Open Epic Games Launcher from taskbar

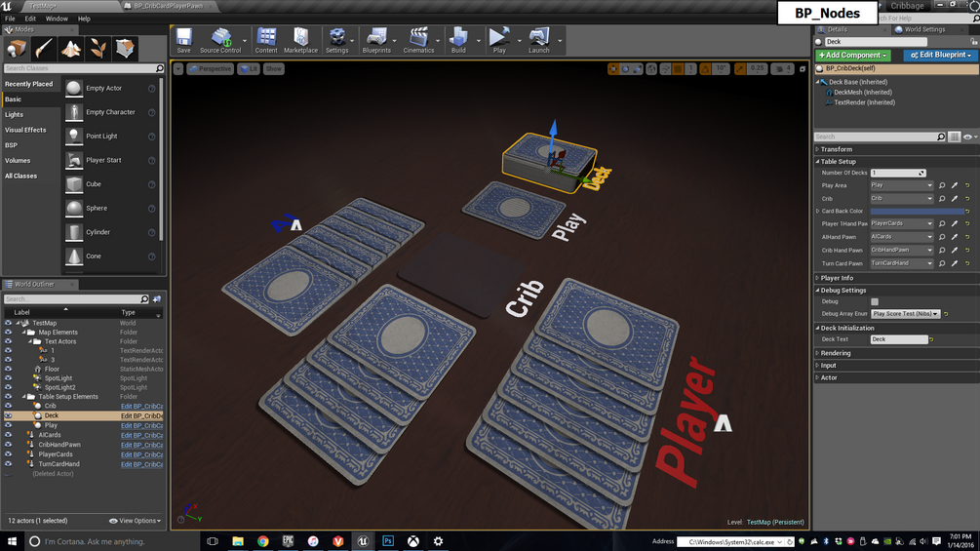[x=288, y=541]
